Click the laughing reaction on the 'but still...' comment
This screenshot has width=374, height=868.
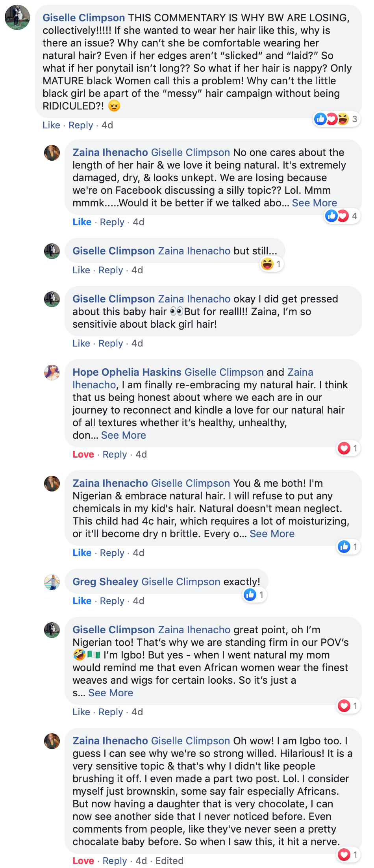point(267,264)
